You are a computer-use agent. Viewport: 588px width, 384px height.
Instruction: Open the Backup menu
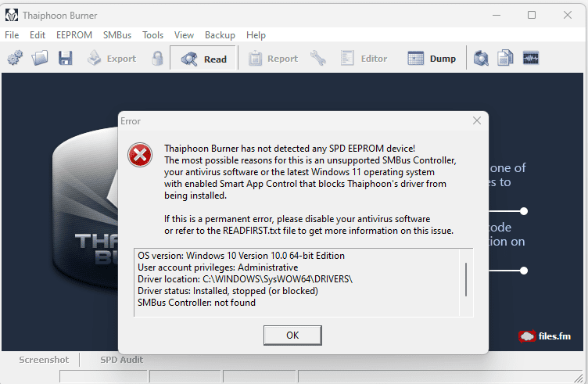pyautogui.click(x=220, y=35)
